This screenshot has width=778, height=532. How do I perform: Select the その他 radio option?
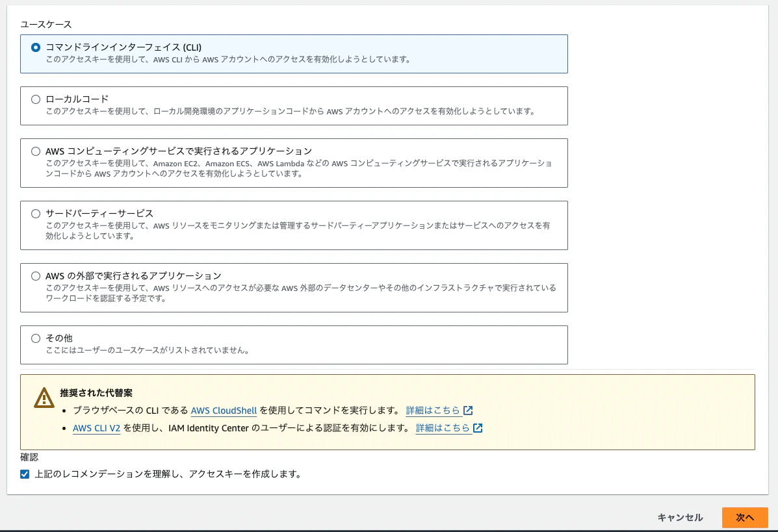coord(36,338)
